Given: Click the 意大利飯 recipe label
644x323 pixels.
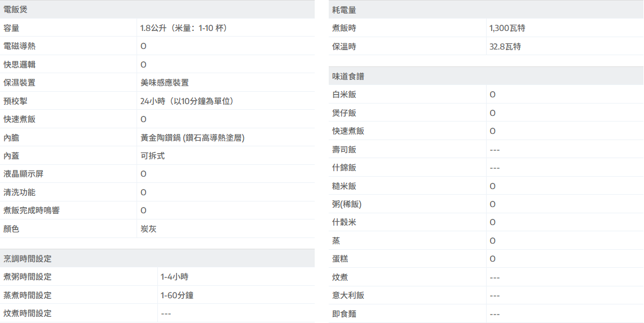Looking at the screenshot, I should pyautogui.click(x=348, y=295).
